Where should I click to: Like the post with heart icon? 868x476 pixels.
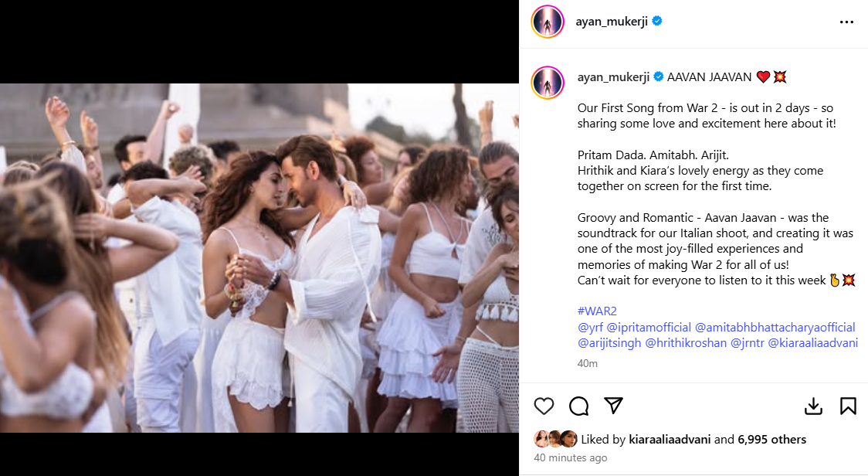point(544,406)
